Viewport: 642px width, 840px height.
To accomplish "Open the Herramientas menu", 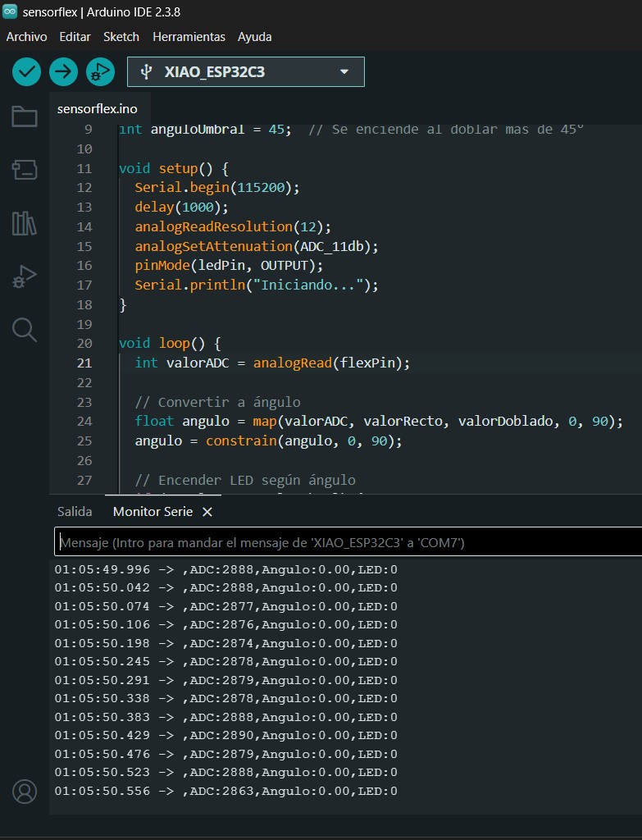I will pyautogui.click(x=189, y=37).
